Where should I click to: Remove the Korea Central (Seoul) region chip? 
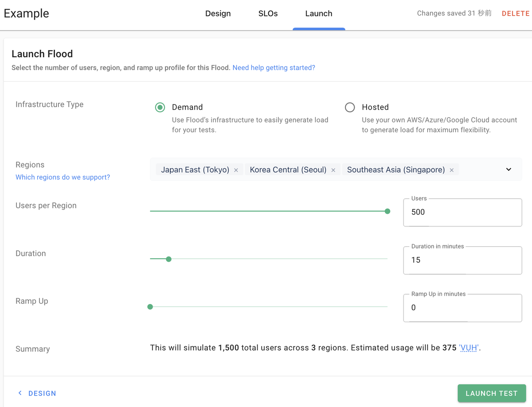click(333, 170)
